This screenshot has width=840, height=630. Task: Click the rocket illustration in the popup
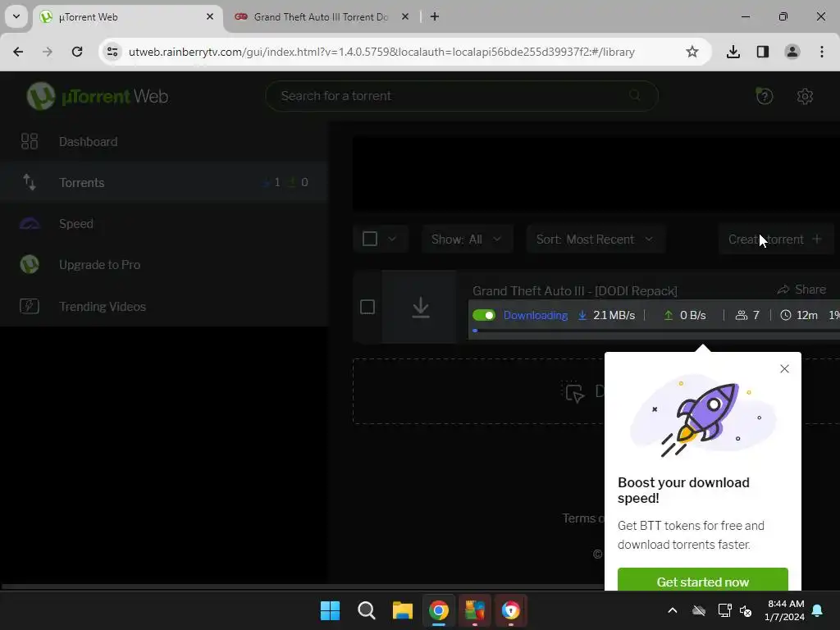point(703,417)
